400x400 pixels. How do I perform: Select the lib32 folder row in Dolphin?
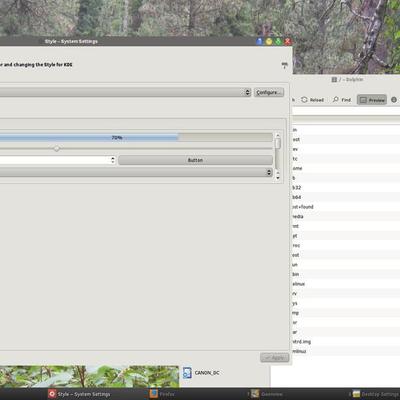pos(346,188)
